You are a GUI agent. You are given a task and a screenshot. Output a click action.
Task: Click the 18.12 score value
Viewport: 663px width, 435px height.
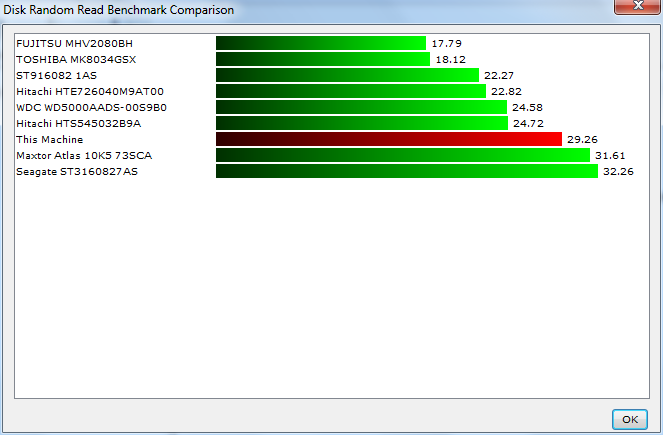451,60
